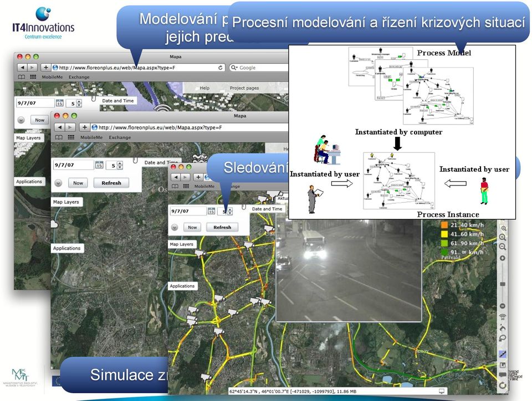Viewport: 532px width, 401px height.
Task: Click the orange 21..40 km/h legend swatch
Action: click(444, 225)
